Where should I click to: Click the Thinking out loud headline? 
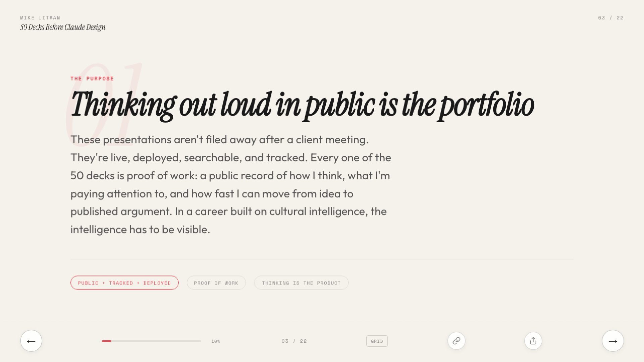[302, 105]
